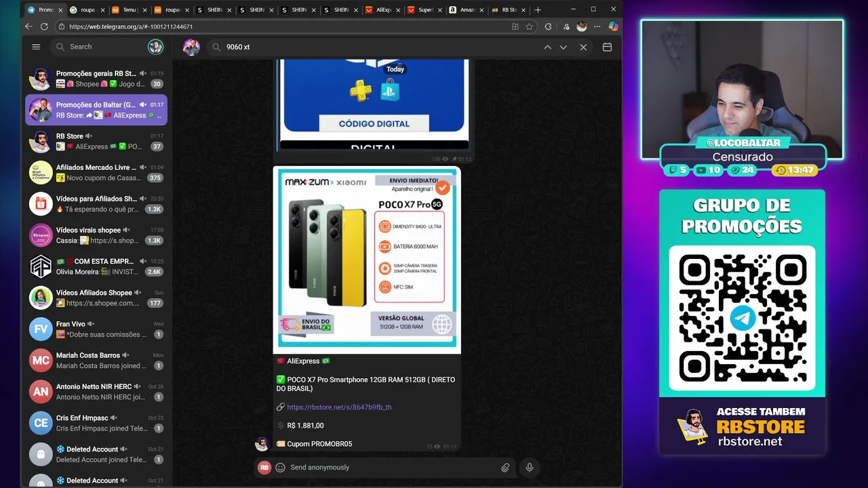
Task: Click the 'R$ 1.881,00' price text
Action: pyautogui.click(x=305, y=426)
